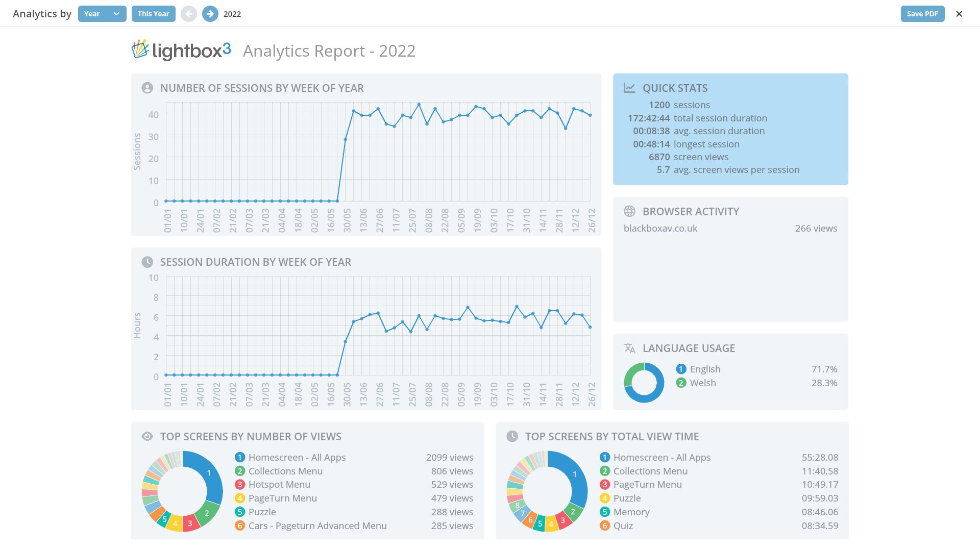
Task: Go to the previous year arrow
Action: pyautogui.click(x=189, y=14)
